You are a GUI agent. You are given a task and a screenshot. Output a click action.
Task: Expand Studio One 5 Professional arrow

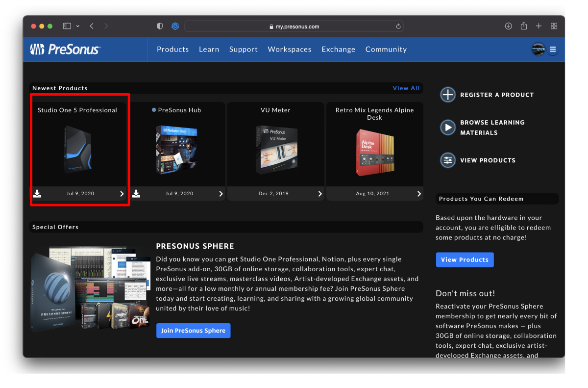click(x=122, y=194)
